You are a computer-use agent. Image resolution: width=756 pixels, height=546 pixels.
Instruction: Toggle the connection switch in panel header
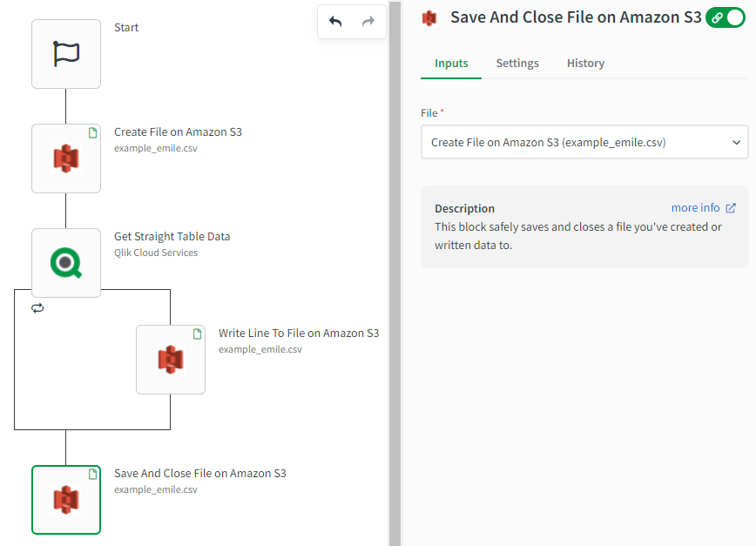726,17
